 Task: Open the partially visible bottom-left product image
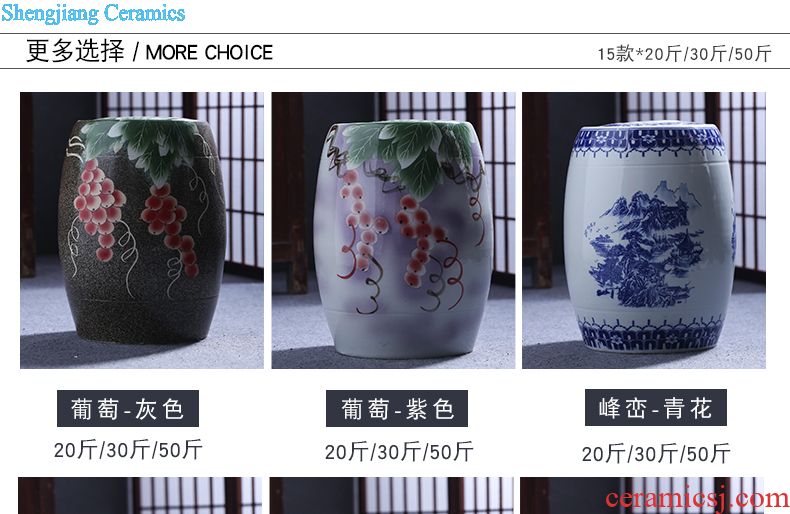[x=140, y=495]
